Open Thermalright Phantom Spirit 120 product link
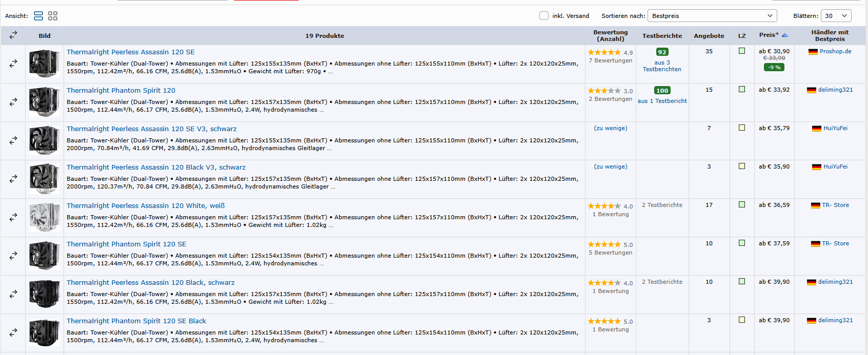The image size is (868, 355). coord(121,90)
